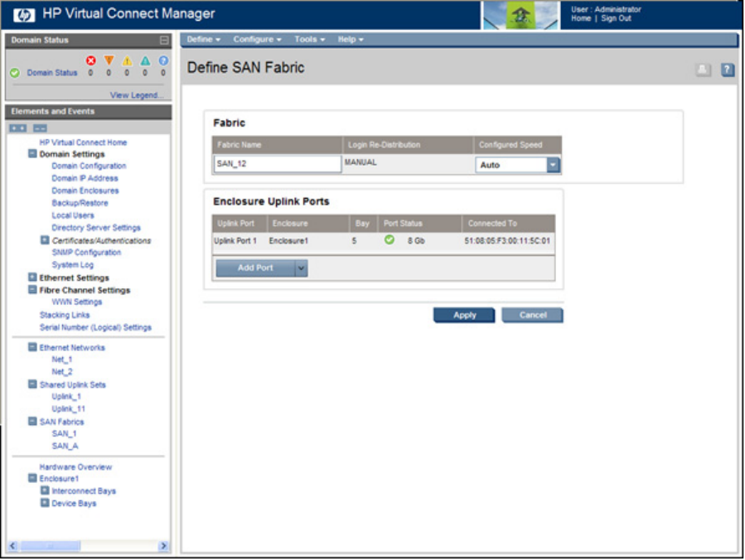Click the Sign Out link

(x=616, y=18)
